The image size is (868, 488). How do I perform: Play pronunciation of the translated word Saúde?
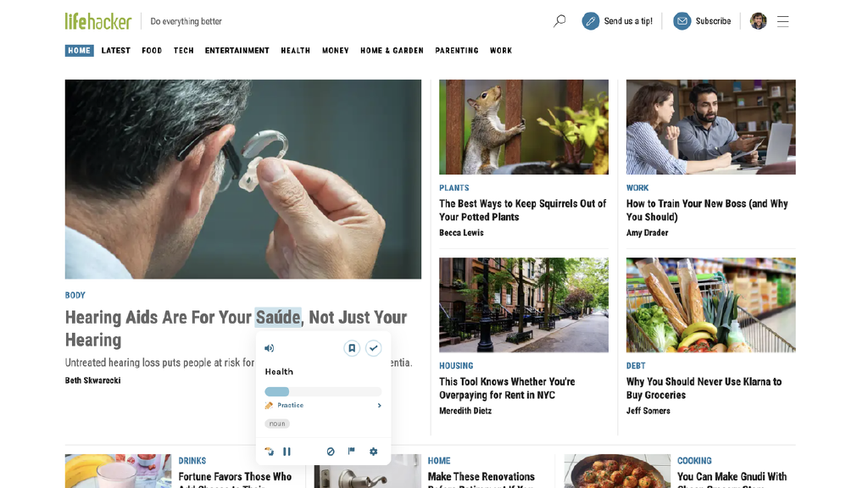click(x=269, y=347)
